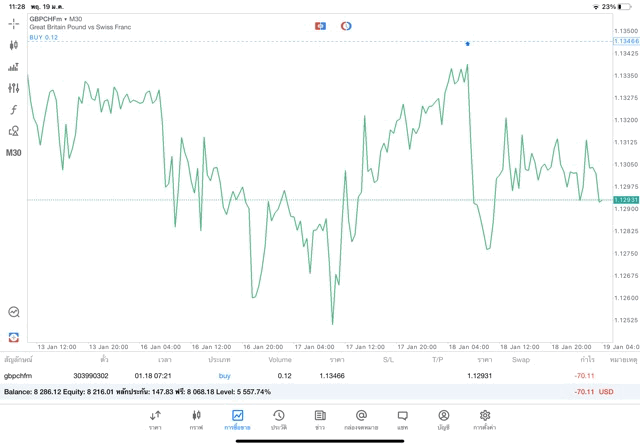Open the Chat (แชท) tab

point(402,419)
